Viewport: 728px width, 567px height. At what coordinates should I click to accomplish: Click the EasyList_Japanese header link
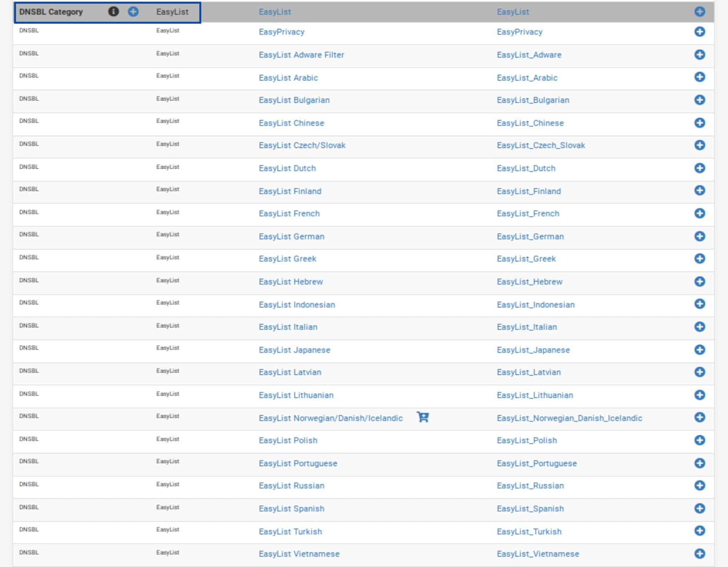533,350
